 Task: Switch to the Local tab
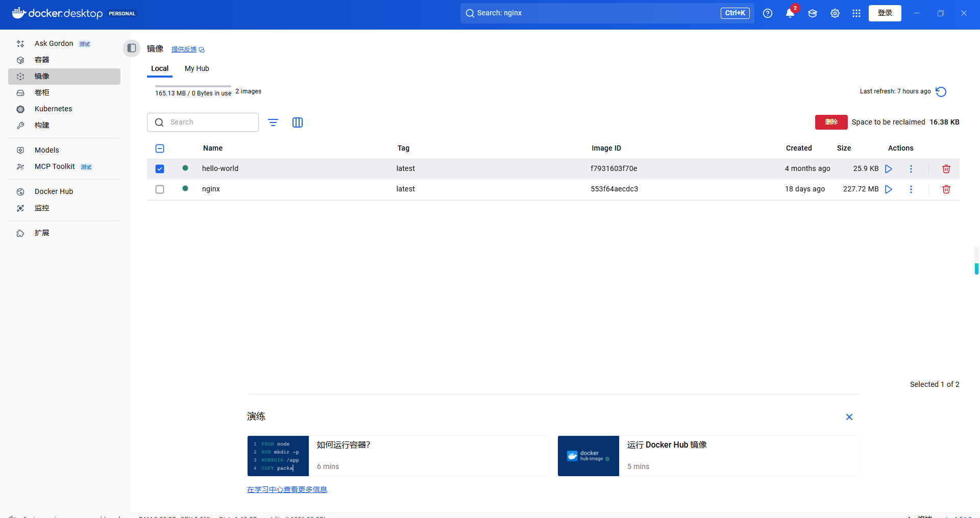pos(160,69)
